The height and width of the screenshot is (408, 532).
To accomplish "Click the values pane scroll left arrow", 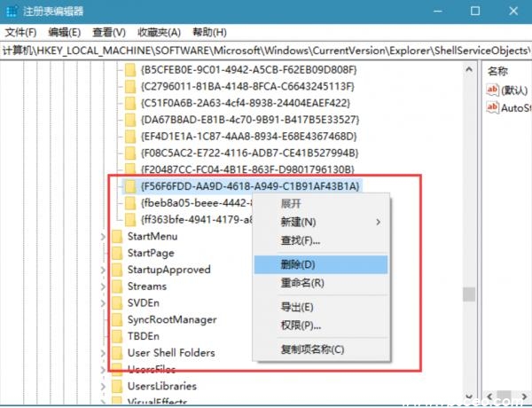I will tap(489, 396).
